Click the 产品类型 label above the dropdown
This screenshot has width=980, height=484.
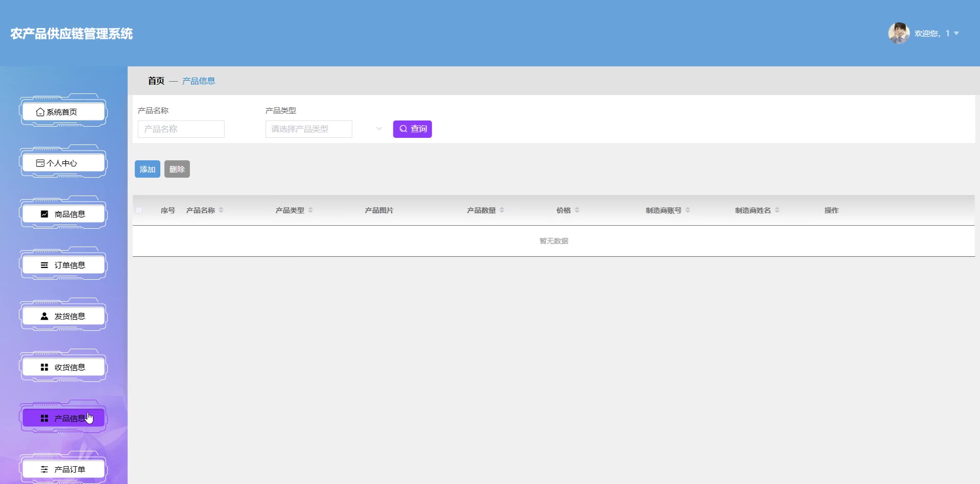(281, 110)
